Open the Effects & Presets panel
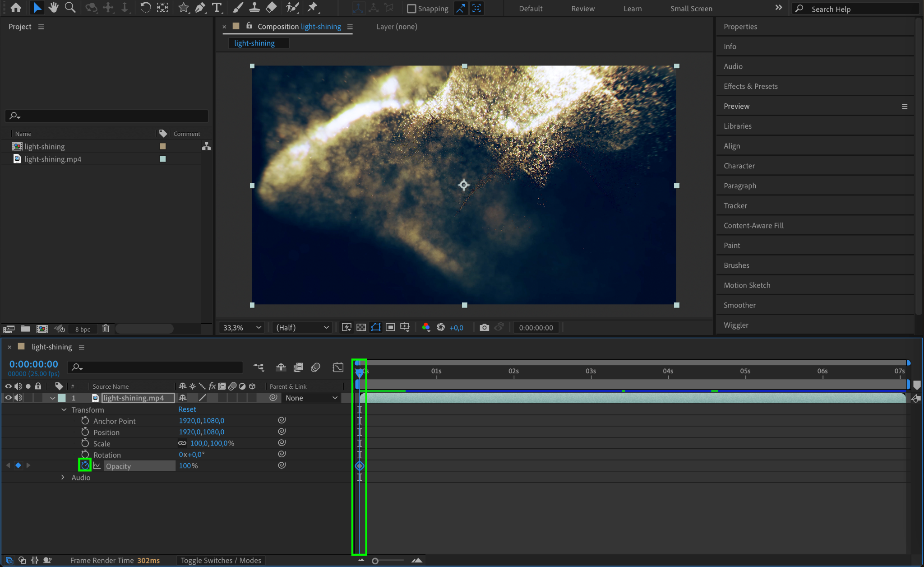 pos(750,86)
